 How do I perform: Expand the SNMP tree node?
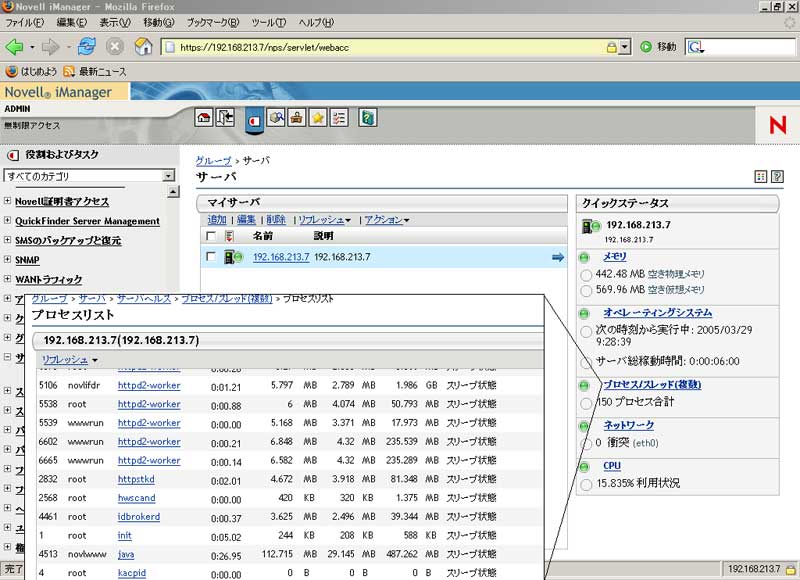[x=7, y=259]
